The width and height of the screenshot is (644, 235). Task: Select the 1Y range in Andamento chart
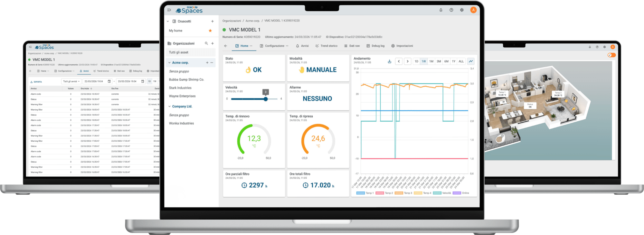click(454, 61)
